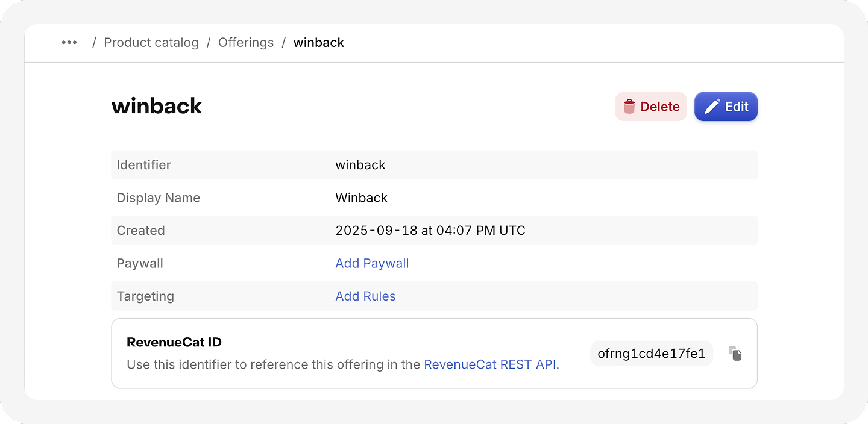Viewport: 868px width, 424px height.
Task: Click the winback breadcrumb item
Action: click(319, 43)
